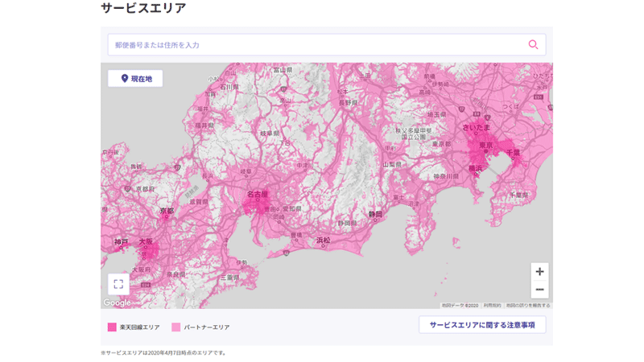
Task: Click the 神戸 label on the map
Action: (x=122, y=242)
